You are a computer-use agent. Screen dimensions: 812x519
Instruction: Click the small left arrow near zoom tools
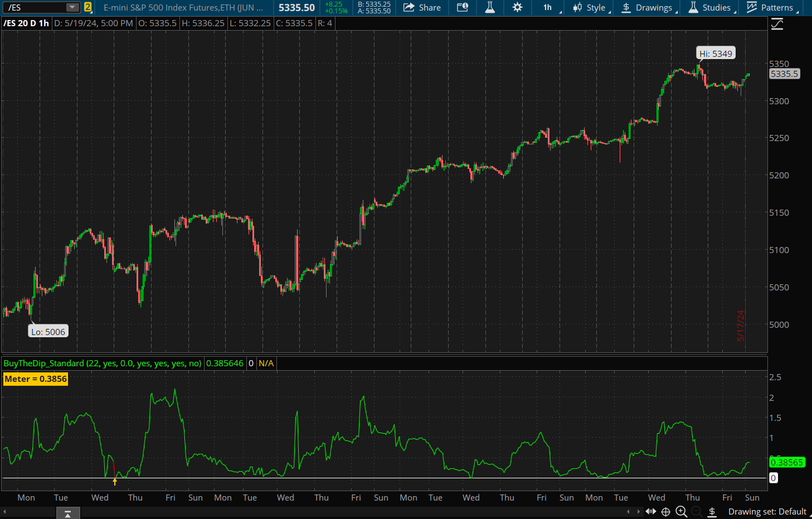pos(629,512)
